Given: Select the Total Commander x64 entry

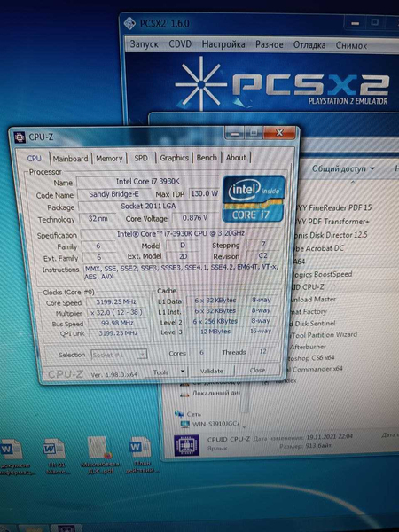Looking at the screenshot, I should (314, 369).
